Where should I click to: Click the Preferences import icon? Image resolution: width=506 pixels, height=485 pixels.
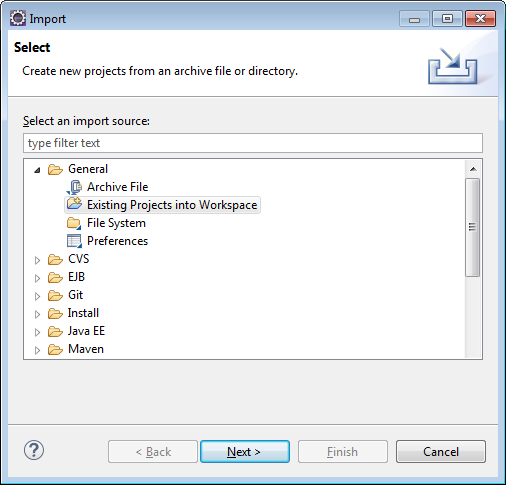click(74, 241)
